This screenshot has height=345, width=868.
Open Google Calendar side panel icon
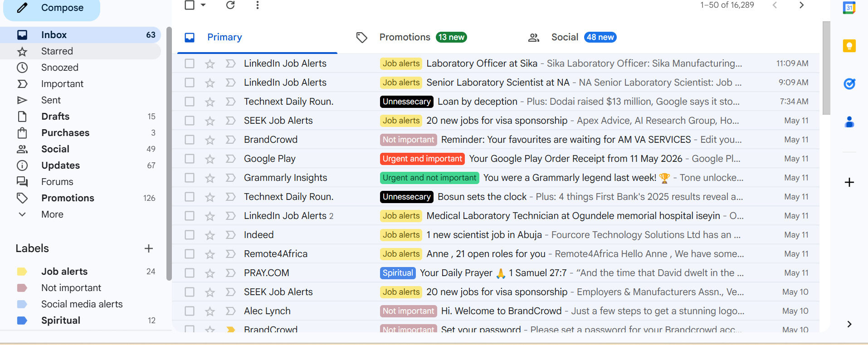coord(849,8)
